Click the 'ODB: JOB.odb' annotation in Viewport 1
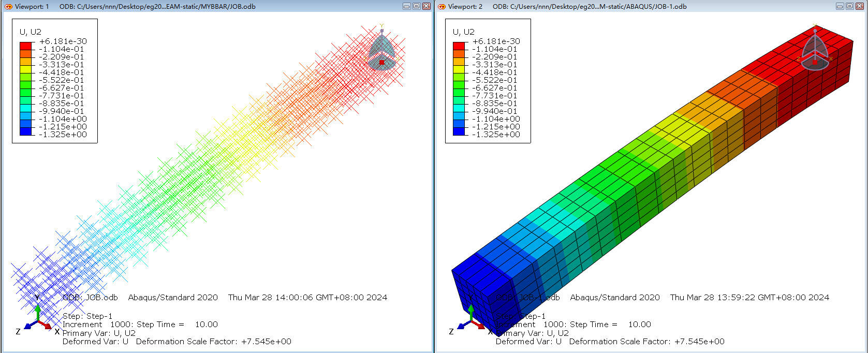The width and height of the screenshot is (868, 353). [90, 298]
